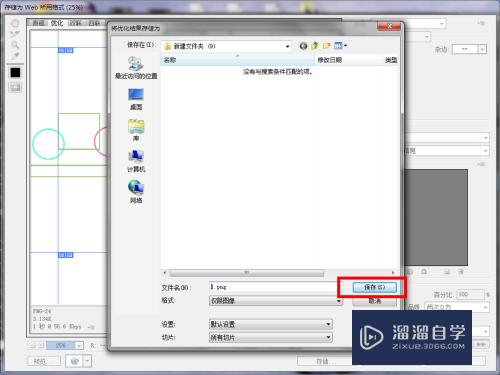Screen dimensions: 500x375
Task: Select the Zoom magnifier tool
Action: pos(15,45)
